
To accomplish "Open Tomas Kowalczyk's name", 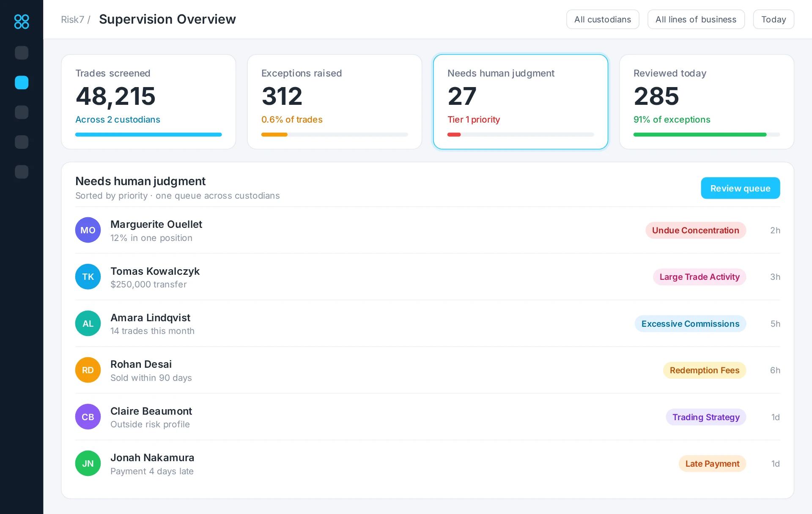I will tap(155, 271).
